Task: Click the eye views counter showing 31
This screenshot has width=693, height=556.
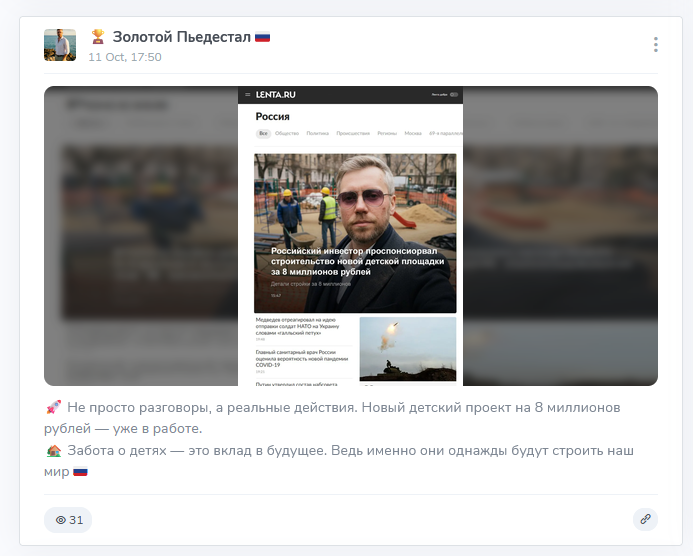Action: pos(68,520)
